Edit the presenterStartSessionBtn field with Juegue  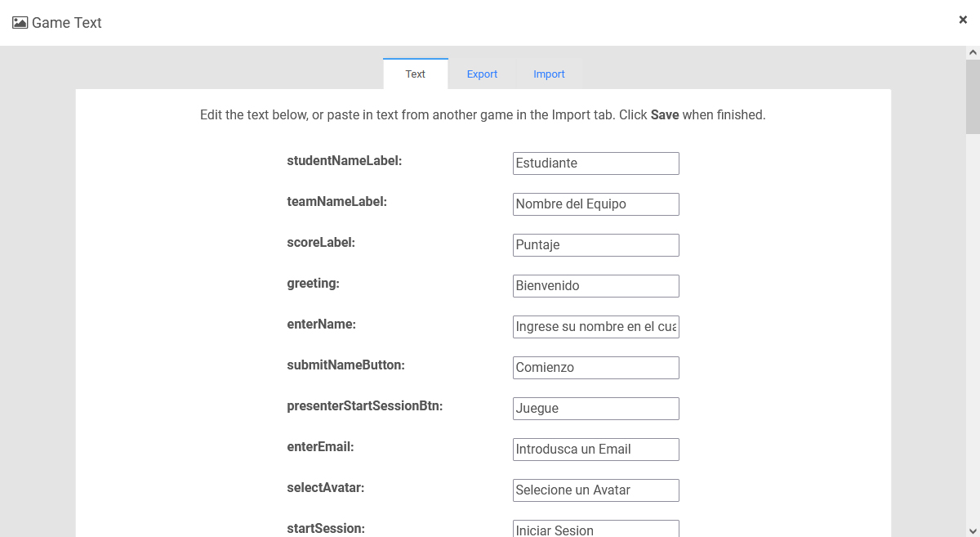click(x=595, y=409)
